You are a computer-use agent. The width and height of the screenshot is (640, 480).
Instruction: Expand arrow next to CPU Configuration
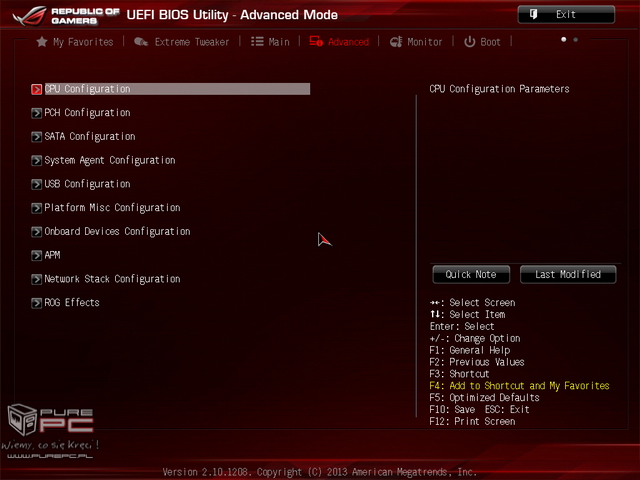[37, 89]
